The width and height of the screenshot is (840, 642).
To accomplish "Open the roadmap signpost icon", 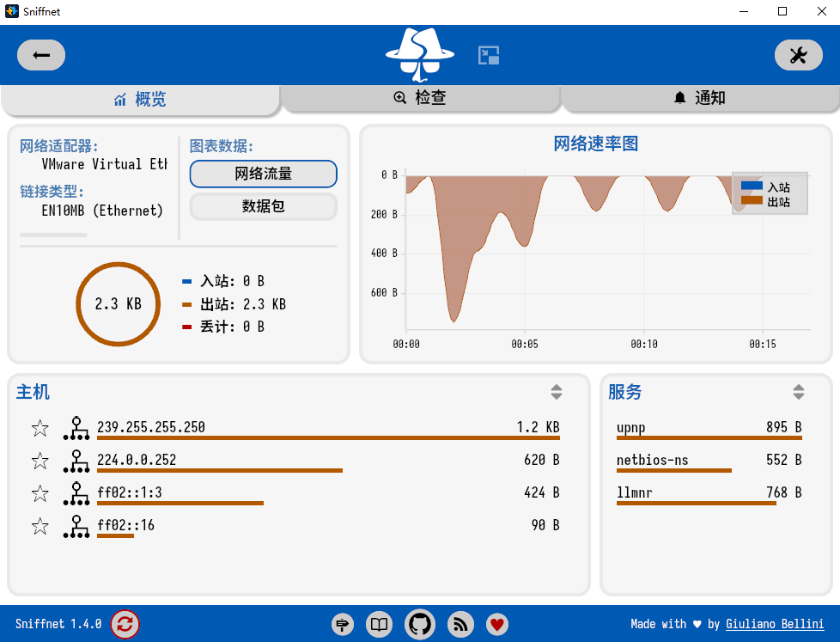I will [x=343, y=625].
